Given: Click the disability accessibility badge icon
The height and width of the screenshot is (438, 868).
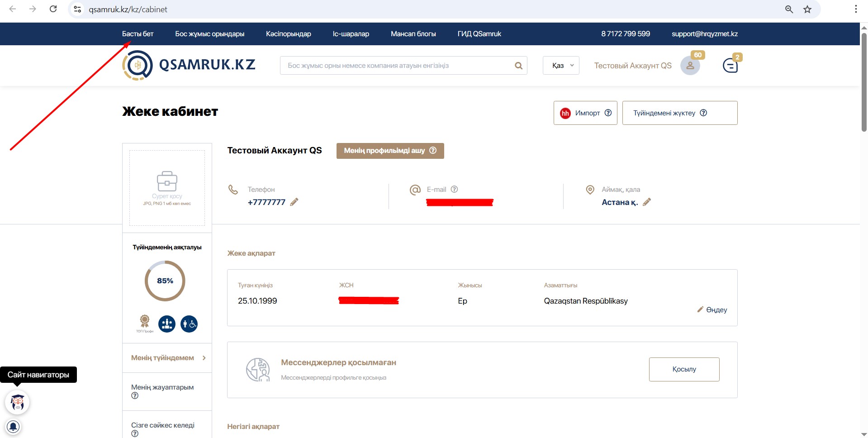Looking at the screenshot, I should tap(189, 324).
